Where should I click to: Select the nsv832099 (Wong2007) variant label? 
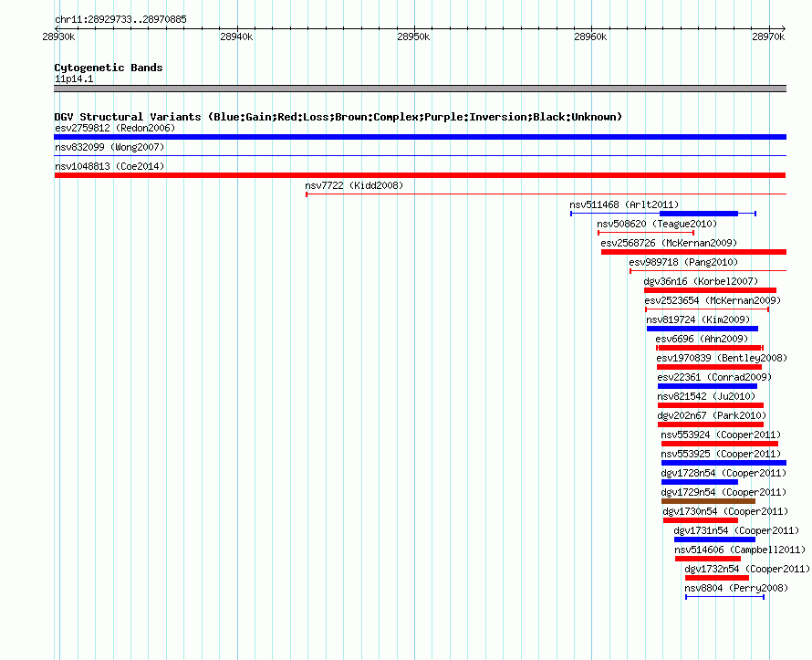(x=109, y=147)
